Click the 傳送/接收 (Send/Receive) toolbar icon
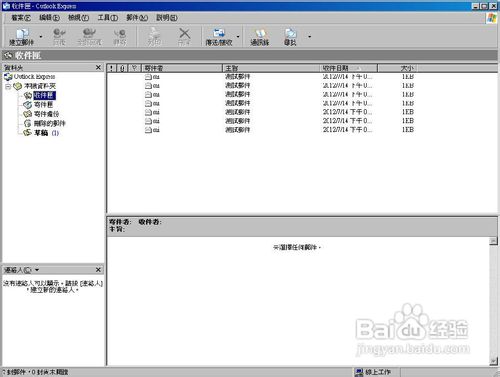Image resolution: width=500 pixels, height=377 pixels. pos(219,37)
